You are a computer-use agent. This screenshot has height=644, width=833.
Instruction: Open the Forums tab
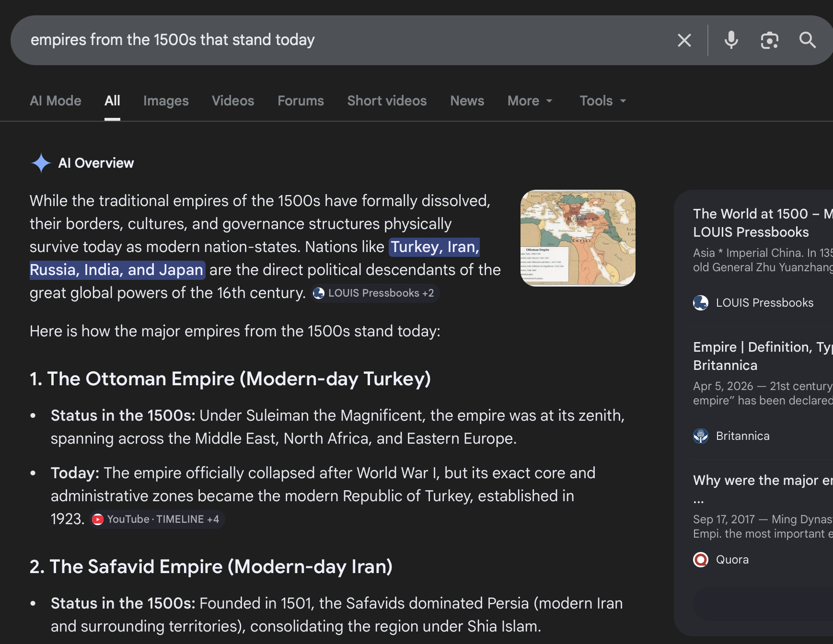[x=301, y=101]
